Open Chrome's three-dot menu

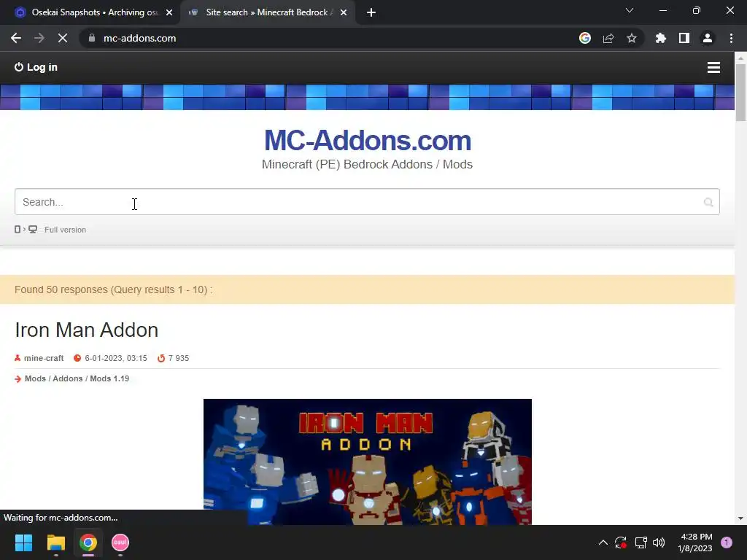[731, 38]
